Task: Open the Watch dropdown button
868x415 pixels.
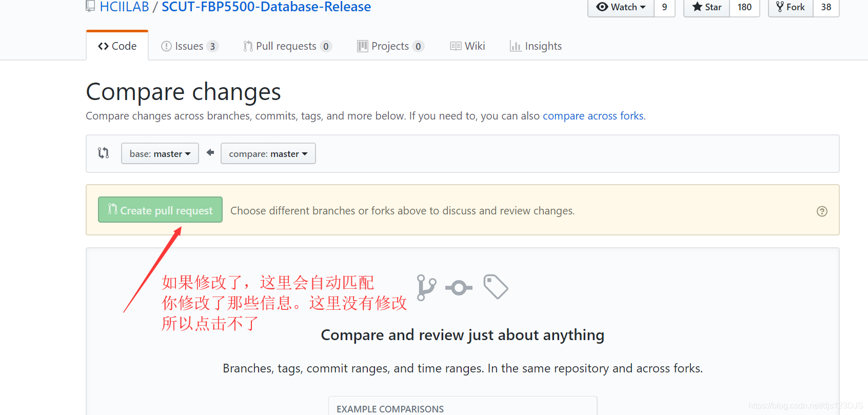Action: point(621,7)
